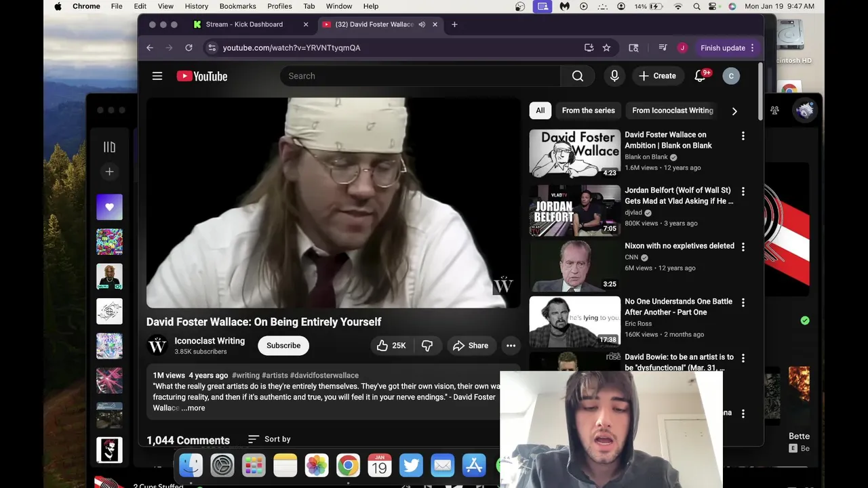Select the All filter chip

[x=540, y=110]
